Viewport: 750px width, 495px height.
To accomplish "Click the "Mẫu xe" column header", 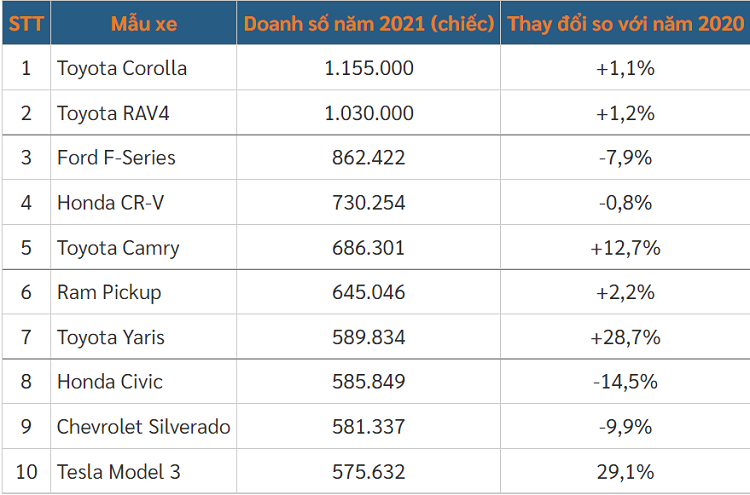I will [143, 23].
